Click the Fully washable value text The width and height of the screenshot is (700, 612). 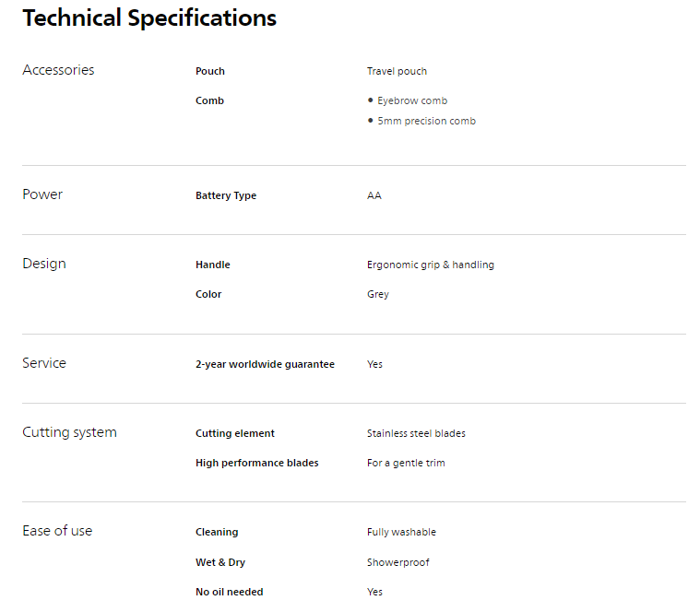coord(401,532)
